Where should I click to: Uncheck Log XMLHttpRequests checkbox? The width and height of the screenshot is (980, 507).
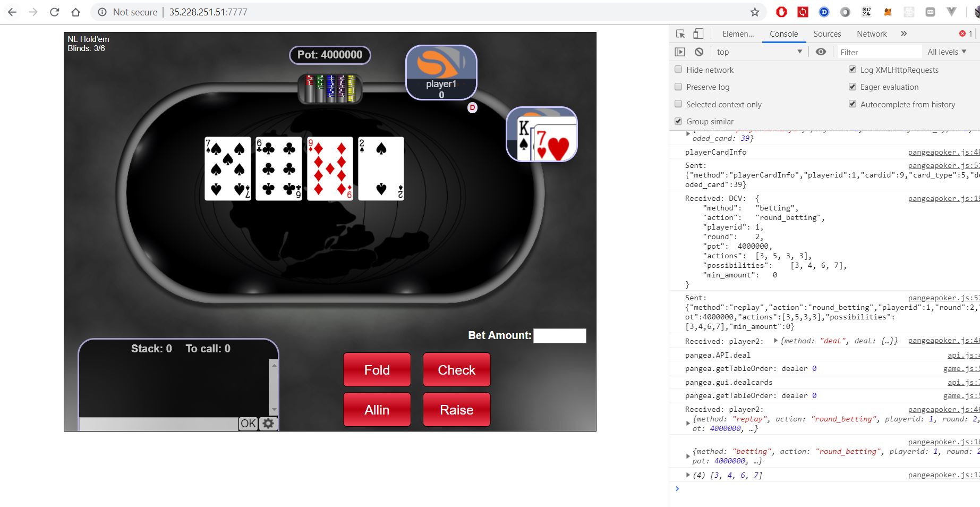[853, 69]
